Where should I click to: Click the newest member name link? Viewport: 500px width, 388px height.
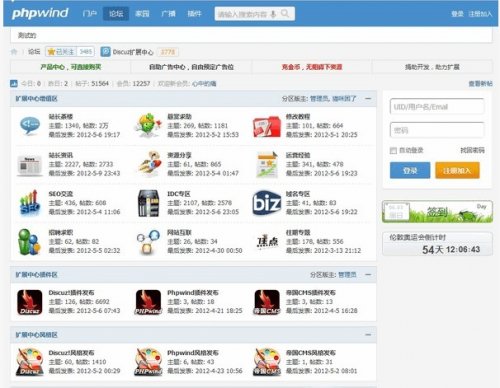pyautogui.click(x=204, y=84)
